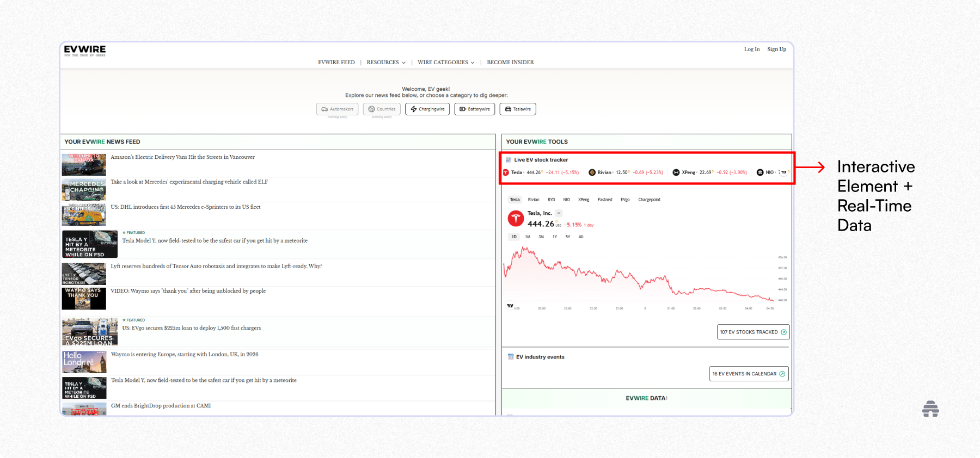The height and width of the screenshot is (458, 980).
Task: Click the calendar icon beside EV industry events
Action: coord(511,357)
